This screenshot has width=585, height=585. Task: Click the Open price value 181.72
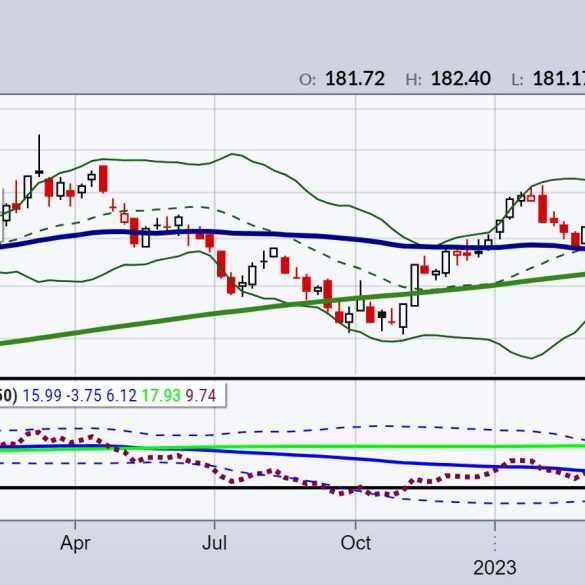(x=355, y=79)
